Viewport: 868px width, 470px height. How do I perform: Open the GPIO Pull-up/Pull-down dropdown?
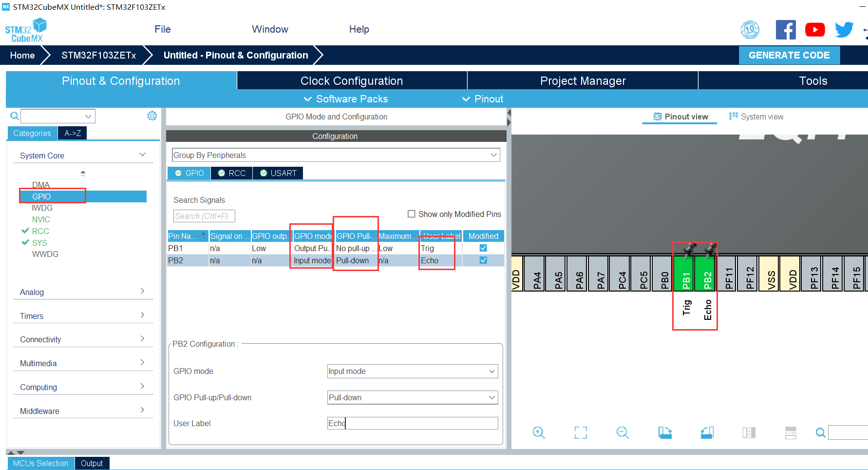point(413,397)
